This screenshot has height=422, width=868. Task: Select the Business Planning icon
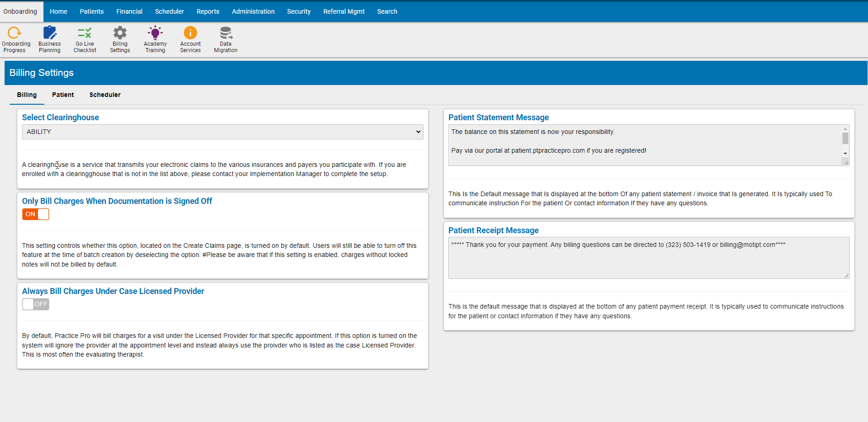[x=49, y=39]
